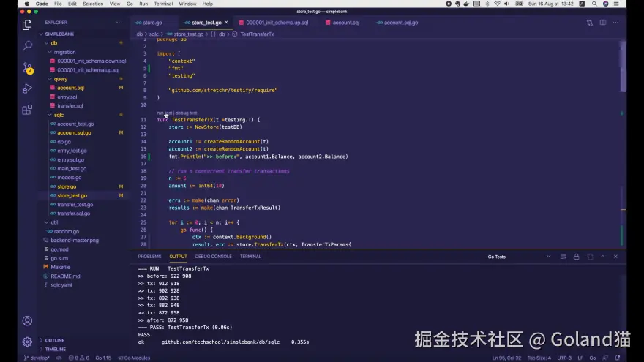Click the Explorer more actions ellipsis

click(x=119, y=23)
